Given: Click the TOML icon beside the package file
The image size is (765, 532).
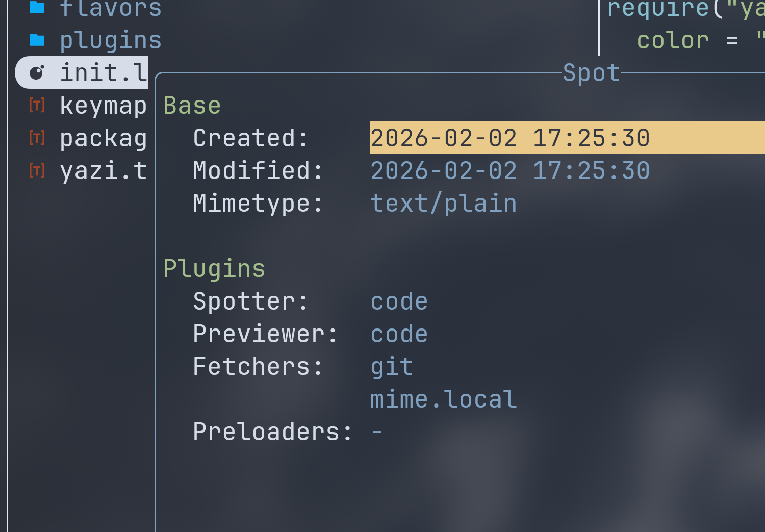Looking at the screenshot, I should point(37,138).
